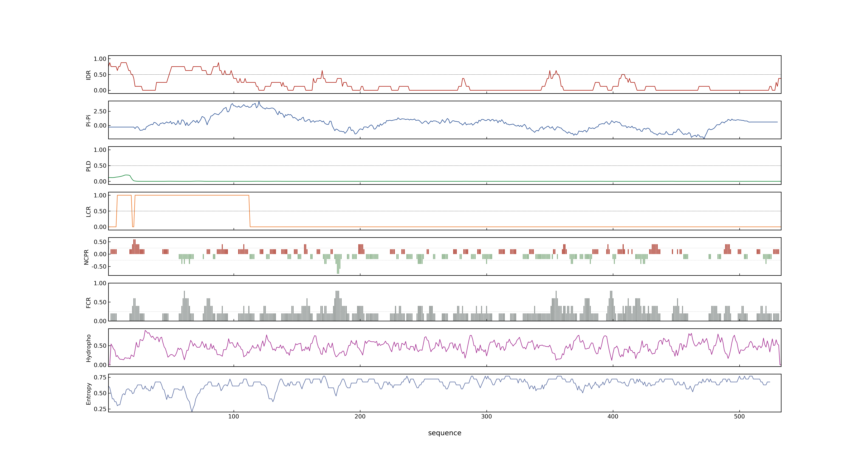The image size is (868, 463).
Task: Click the IDR y-axis label
Action: [x=89, y=75]
